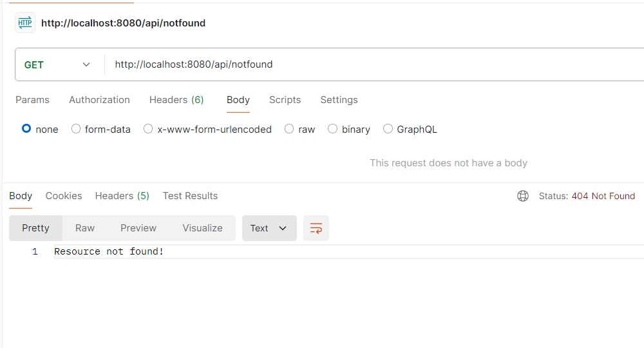The image size is (644, 348).
Task: Switch to Raw response view
Action: coord(85,228)
